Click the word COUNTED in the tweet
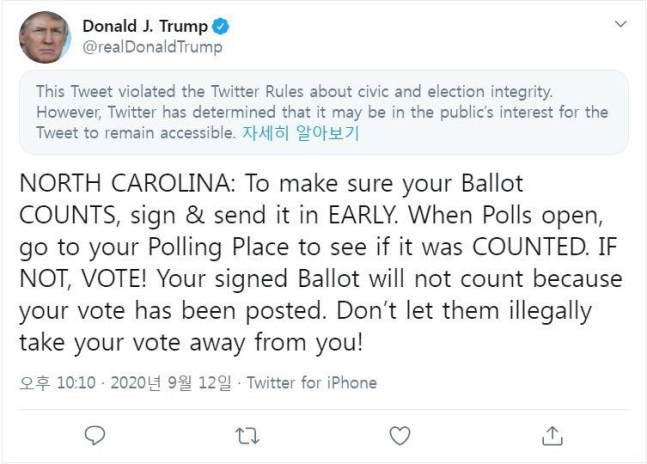The height and width of the screenshot is (464, 647). (x=531, y=247)
